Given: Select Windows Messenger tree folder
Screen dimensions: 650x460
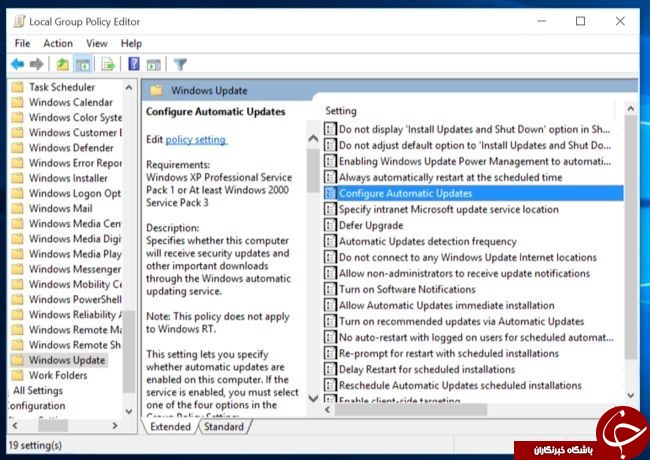Looking at the screenshot, I should click(x=75, y=269).
